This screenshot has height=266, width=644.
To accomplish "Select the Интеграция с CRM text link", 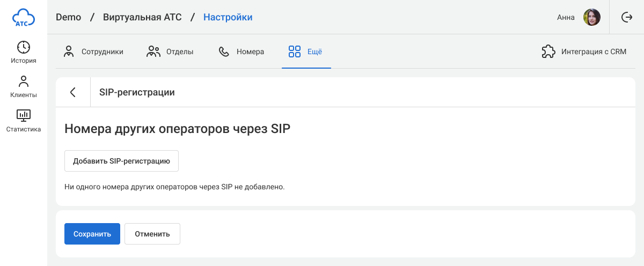I will (594, 51).
